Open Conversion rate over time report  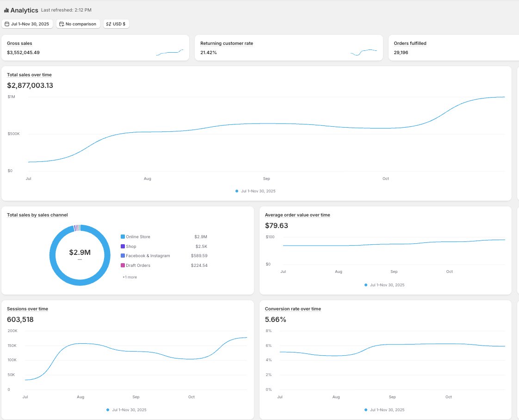point(293,309)
